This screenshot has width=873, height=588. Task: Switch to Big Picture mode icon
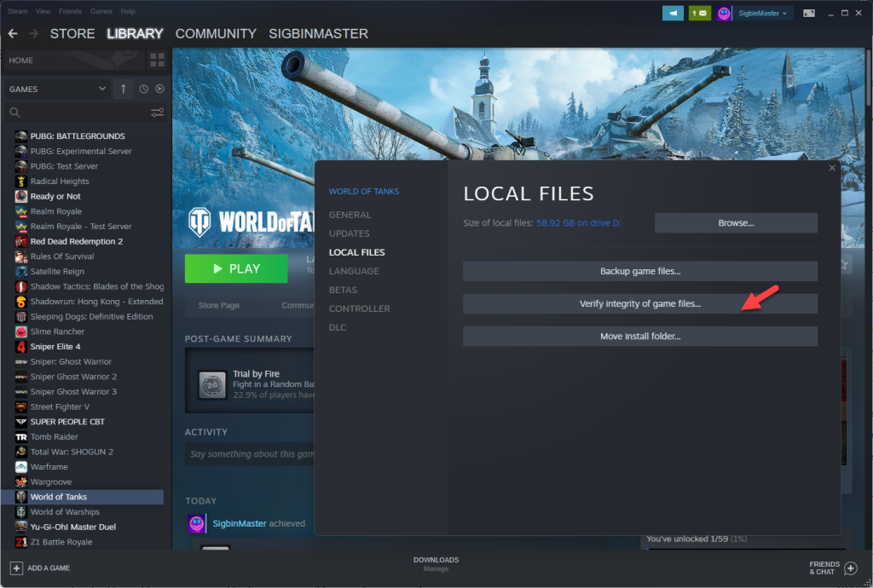pyautogui.click(x=809, y=13)
